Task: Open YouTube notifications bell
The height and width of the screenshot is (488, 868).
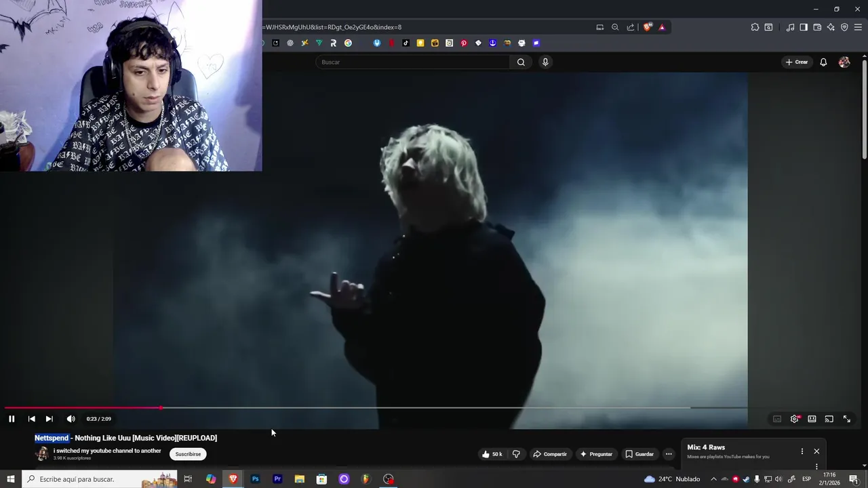Action: click(x=823, y=62)
